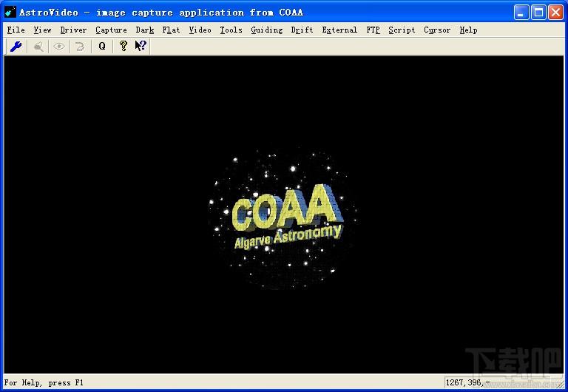The width and height of the screenshot is (568, 392).
Task: Click the Q toolbar button
Action: click(102, 47)
